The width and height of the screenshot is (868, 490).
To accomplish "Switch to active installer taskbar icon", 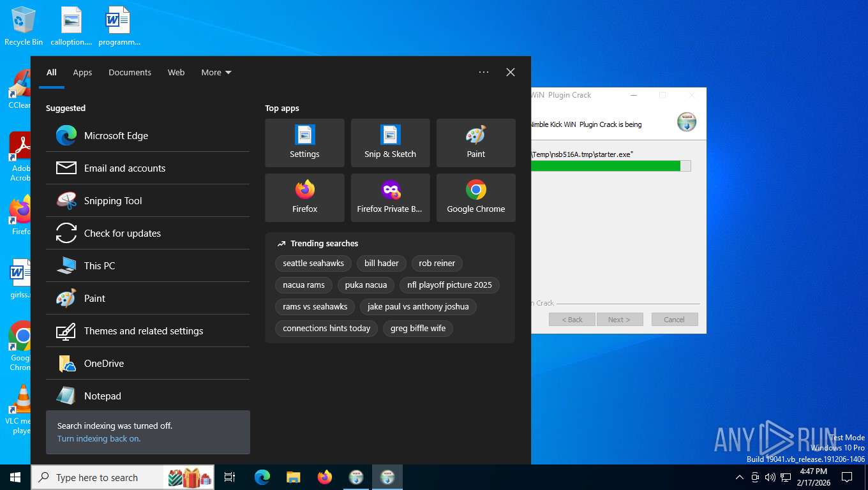I will (387, 477).
